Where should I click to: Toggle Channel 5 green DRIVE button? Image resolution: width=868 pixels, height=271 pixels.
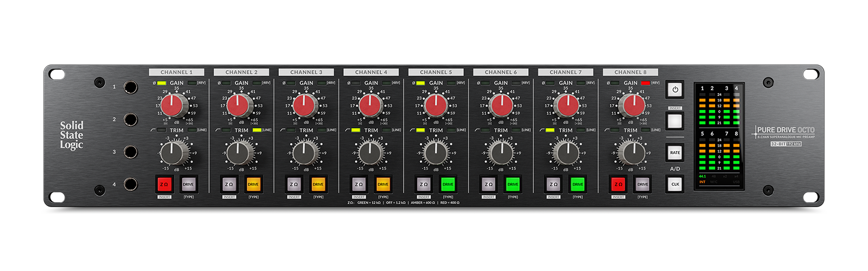pos(448,184)
